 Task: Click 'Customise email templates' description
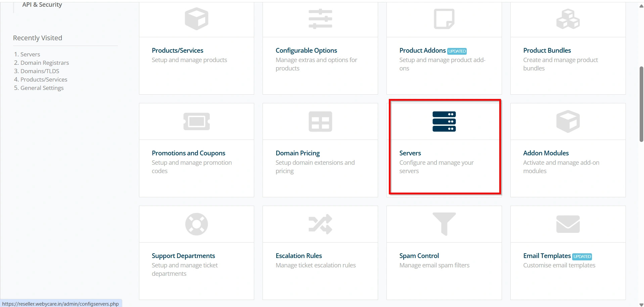click(559, 265)
